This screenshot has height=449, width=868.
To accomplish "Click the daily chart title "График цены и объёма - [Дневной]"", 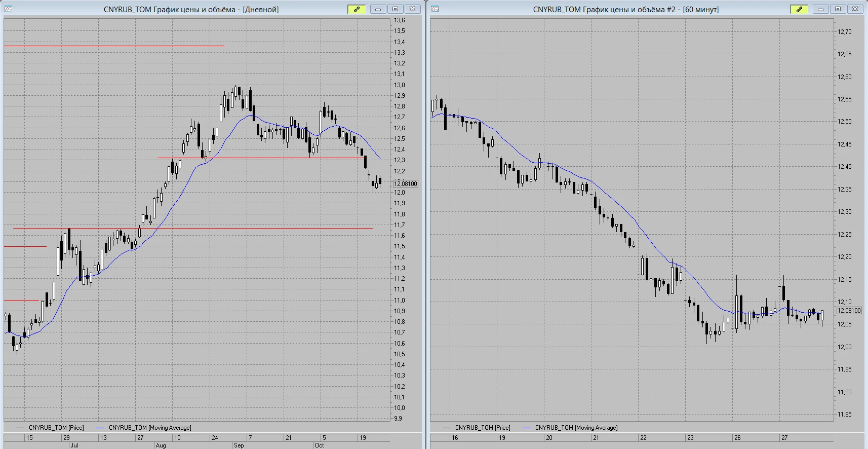I will pyautogui.click(x=216, y=10).
